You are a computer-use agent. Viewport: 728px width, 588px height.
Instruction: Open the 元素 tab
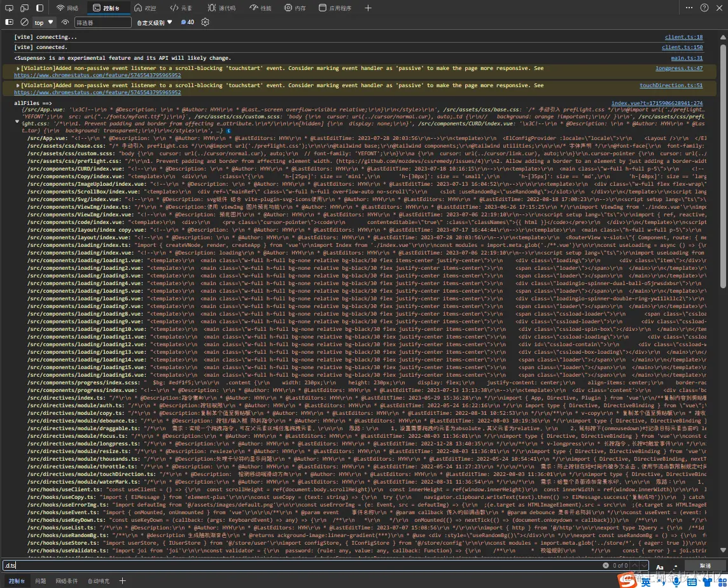181,8
